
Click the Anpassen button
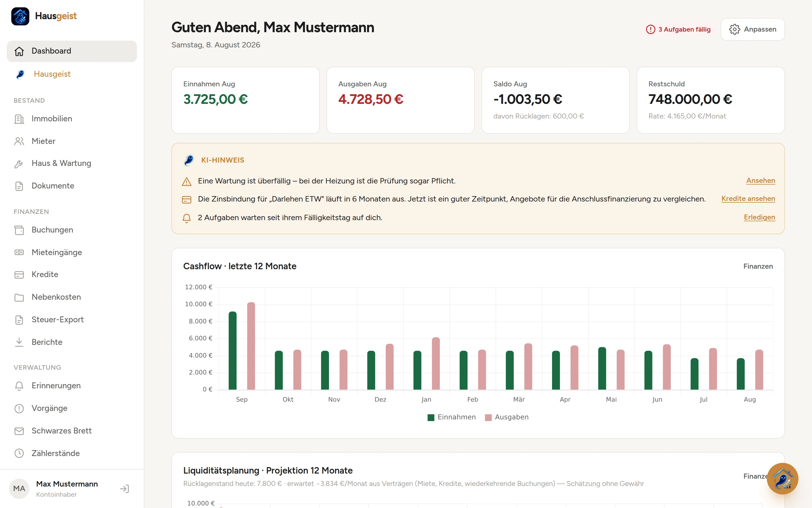click(752, 30)
